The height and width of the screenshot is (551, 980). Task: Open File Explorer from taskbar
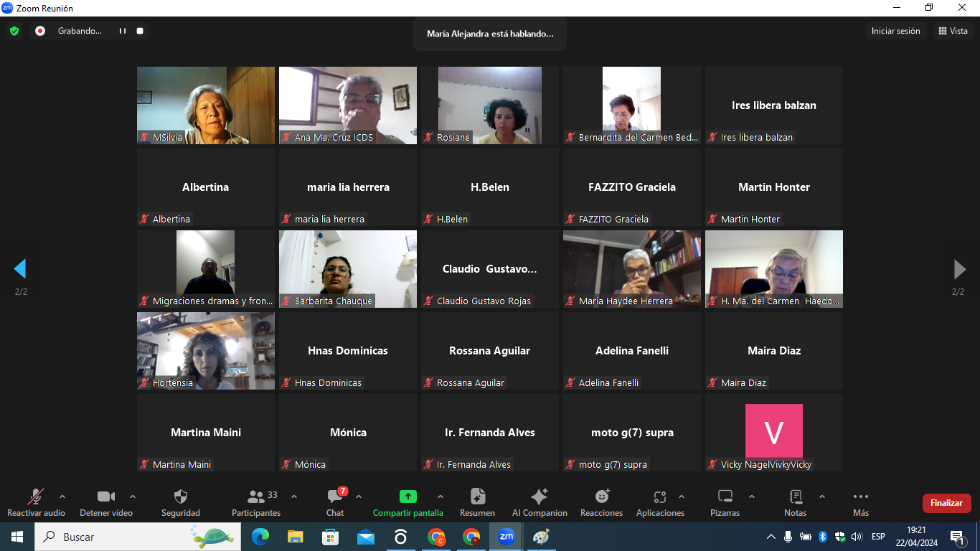coord(295,537)
